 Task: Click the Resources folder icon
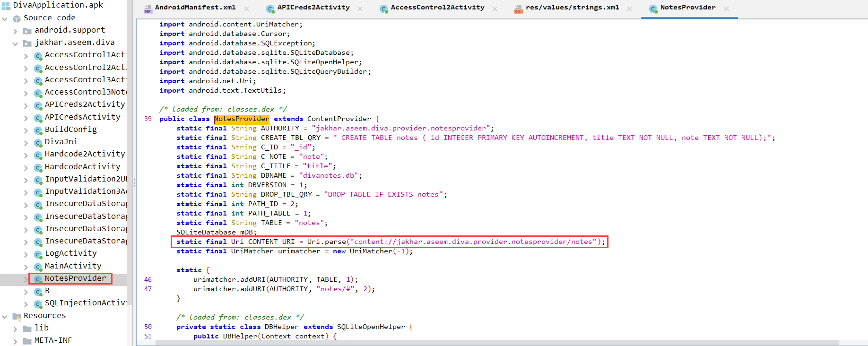pyautogui.click(x=17, y=316)
